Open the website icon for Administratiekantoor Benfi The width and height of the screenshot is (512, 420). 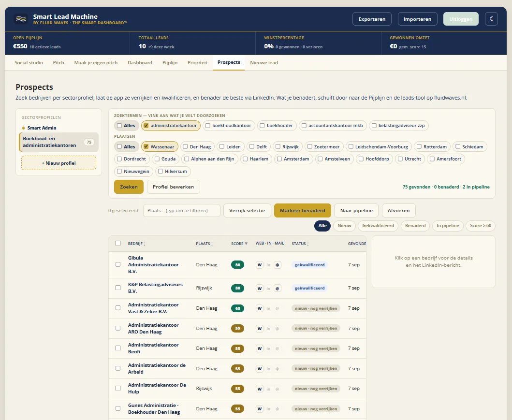click(260, 348)
